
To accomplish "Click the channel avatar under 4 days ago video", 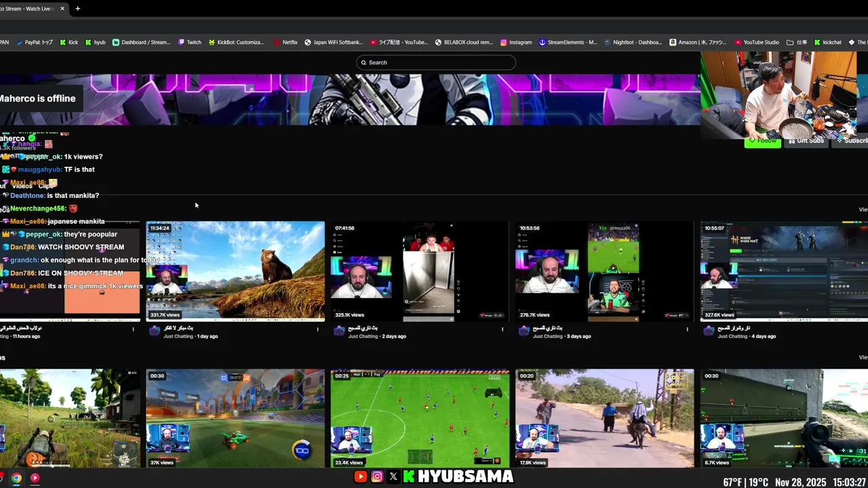I will pos(709,331).
